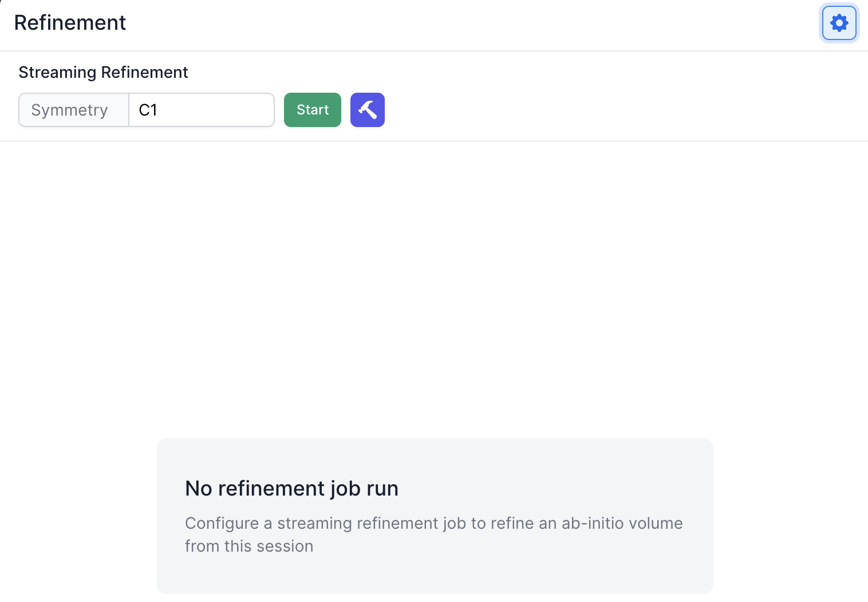Click the C1 value text

(148, 110)
